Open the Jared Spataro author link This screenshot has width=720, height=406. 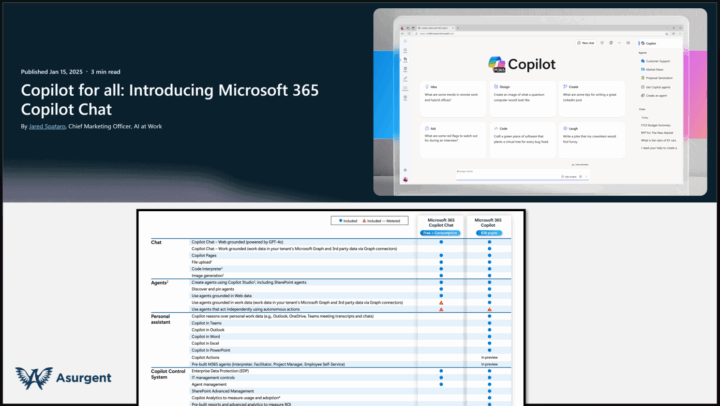(x=47, y=126)
